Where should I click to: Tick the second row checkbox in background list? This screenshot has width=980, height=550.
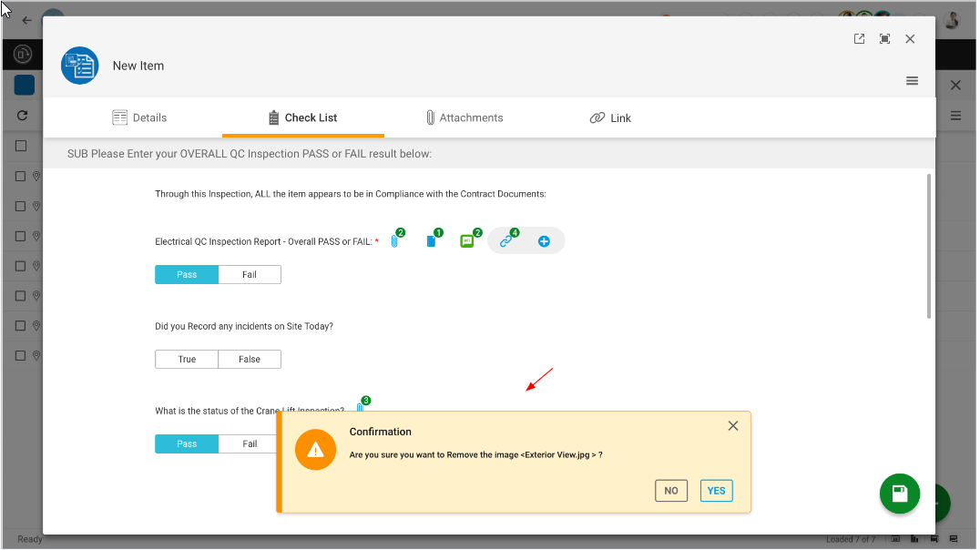20,206
